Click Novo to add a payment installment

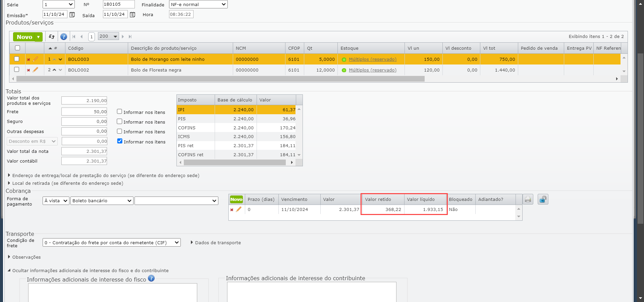pos(236,200)
